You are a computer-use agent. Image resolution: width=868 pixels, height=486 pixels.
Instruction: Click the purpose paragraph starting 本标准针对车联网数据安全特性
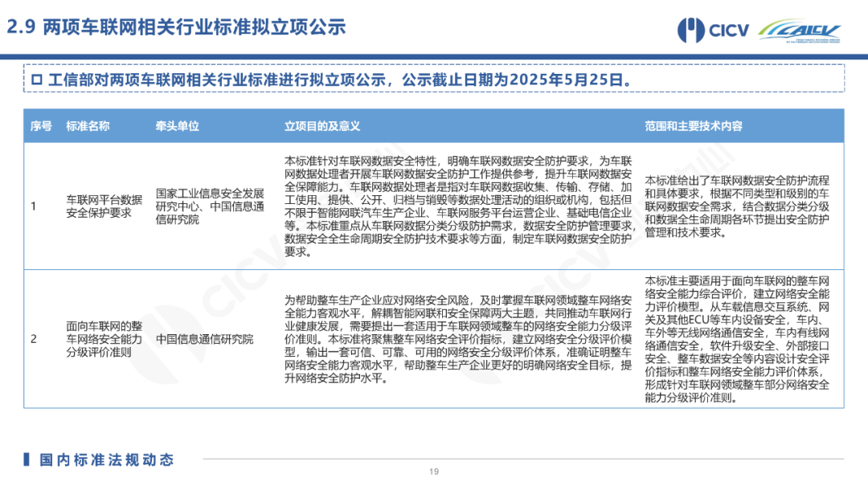pos(458,206)
